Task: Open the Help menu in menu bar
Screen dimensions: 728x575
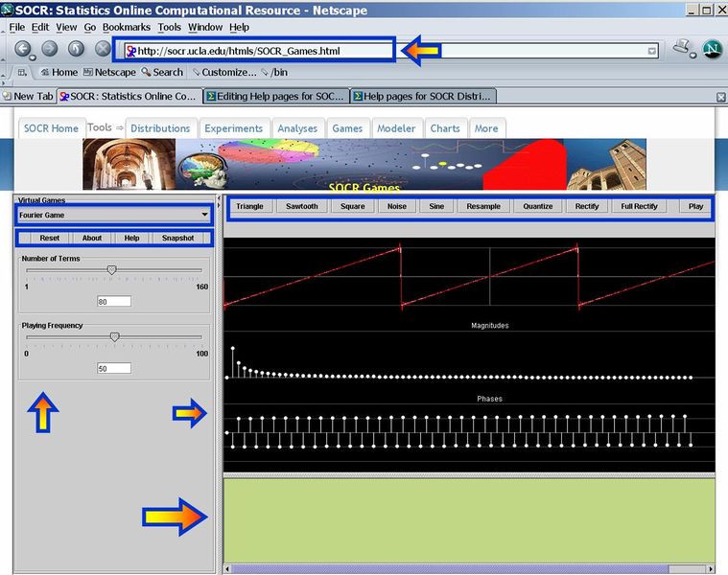Action: [x=239, y=28]
